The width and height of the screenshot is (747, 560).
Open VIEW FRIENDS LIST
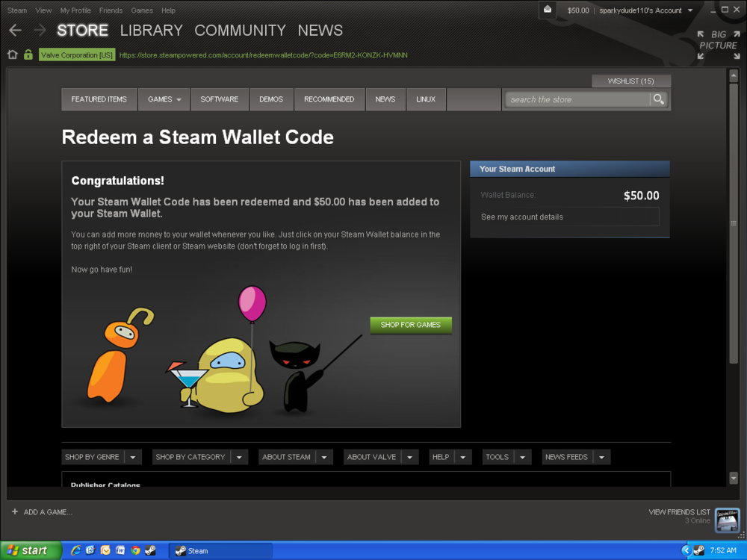coord(679,512)
